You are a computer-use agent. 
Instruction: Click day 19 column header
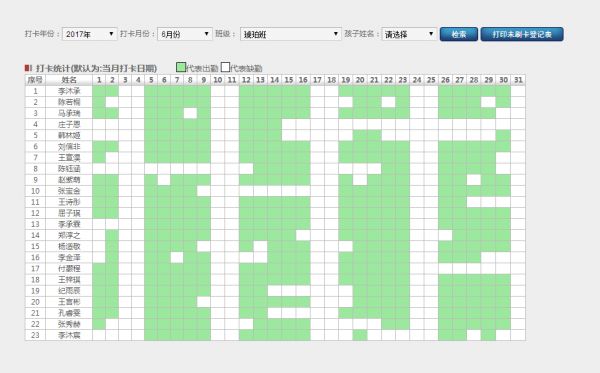click(x=346, y=80)
